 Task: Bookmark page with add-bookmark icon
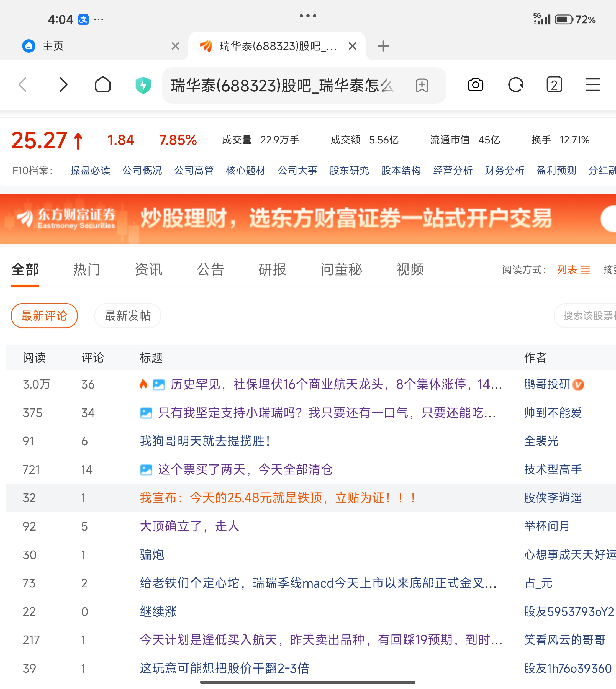pyautogui.click(x=422, y=85)
